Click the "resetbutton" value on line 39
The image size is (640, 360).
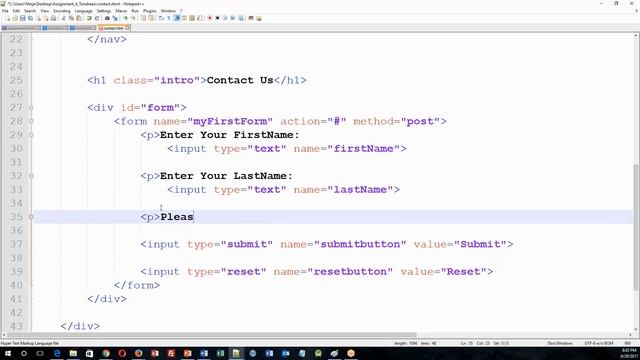tap(350, 271)
